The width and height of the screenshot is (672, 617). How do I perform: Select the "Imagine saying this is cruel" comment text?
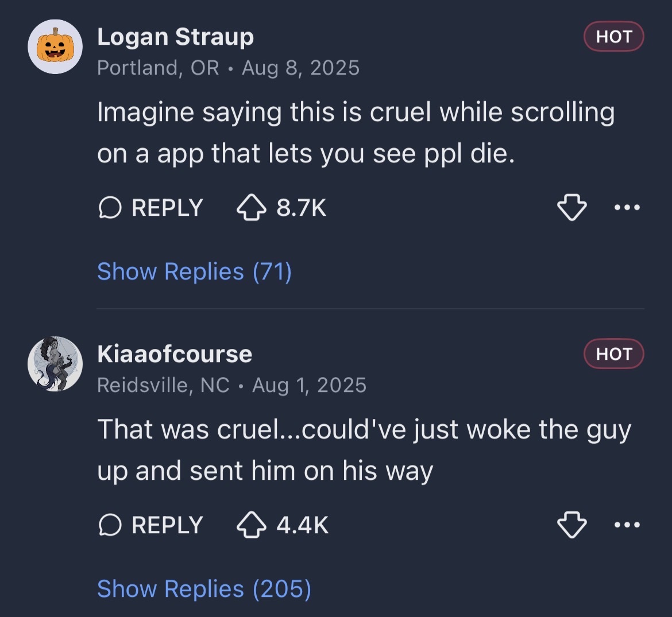coord(356,133)
